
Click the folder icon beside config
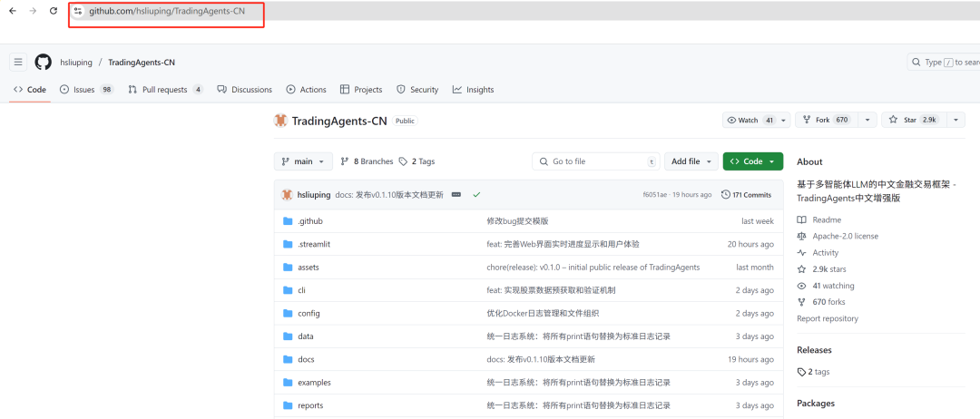pos(288,314)
